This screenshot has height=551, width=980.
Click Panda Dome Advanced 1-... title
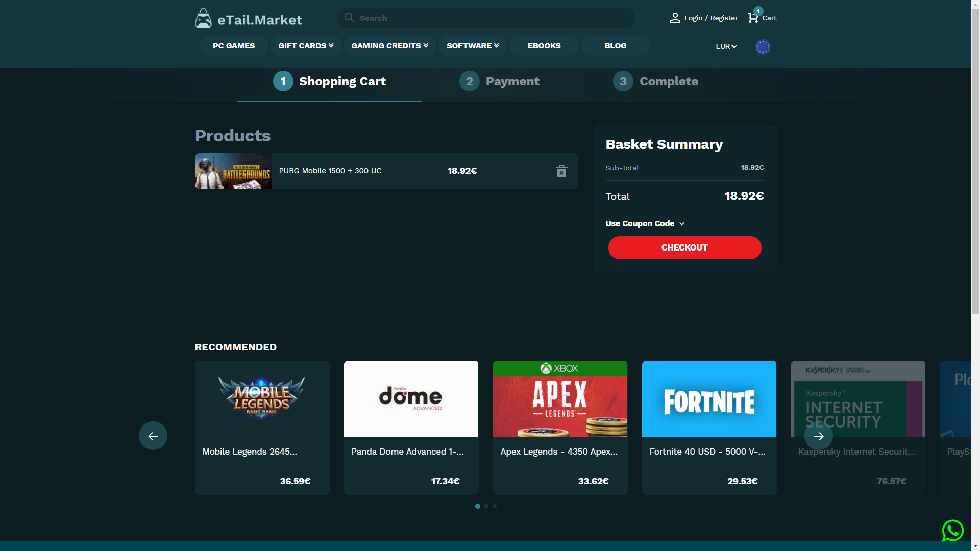click(x=408, y=452)
